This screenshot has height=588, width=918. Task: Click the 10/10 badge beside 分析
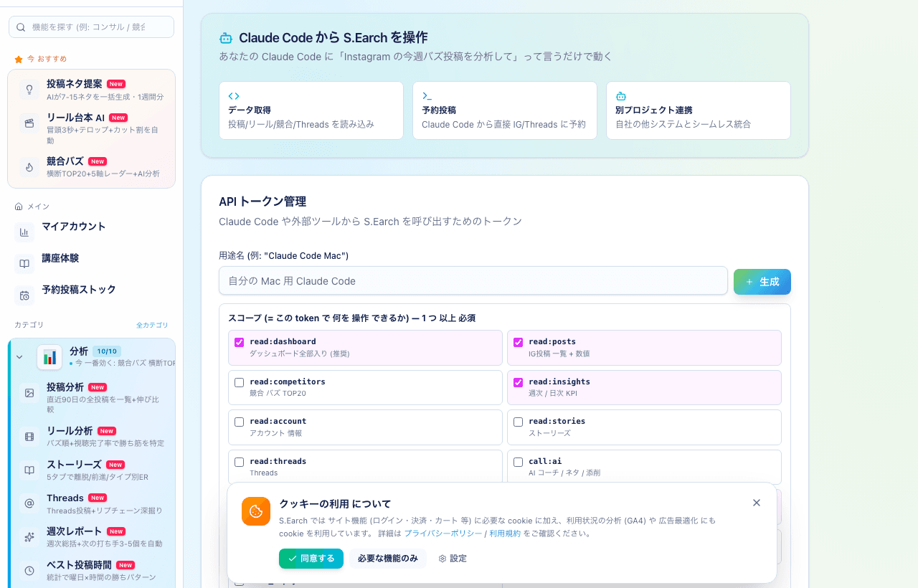(107, 351)
